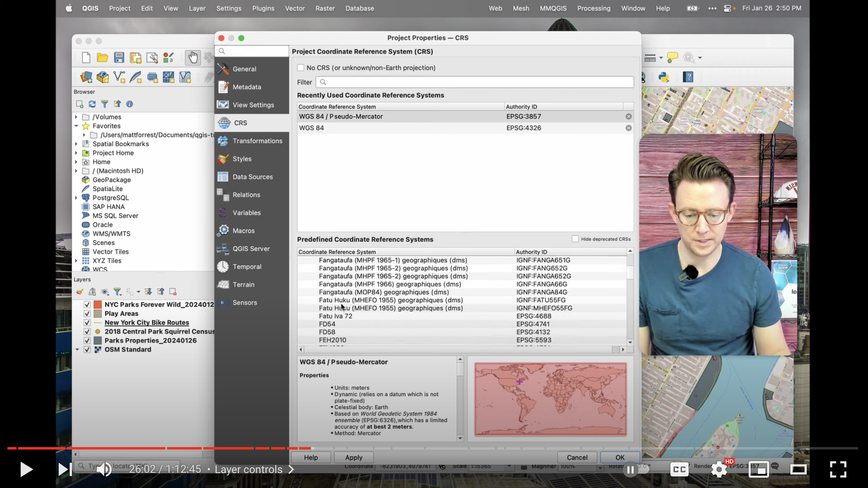
Task: Click the video progress bar
Action: click(x=433, y=448)
